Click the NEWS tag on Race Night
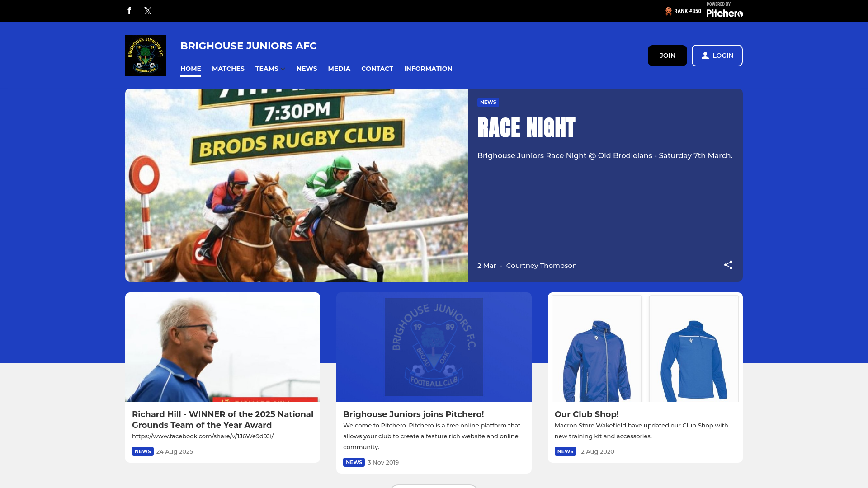 click(x=488, y=102)
